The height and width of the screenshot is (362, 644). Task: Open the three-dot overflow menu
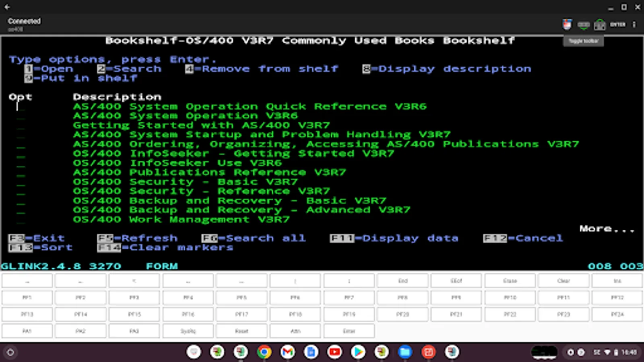click(634, 25)
